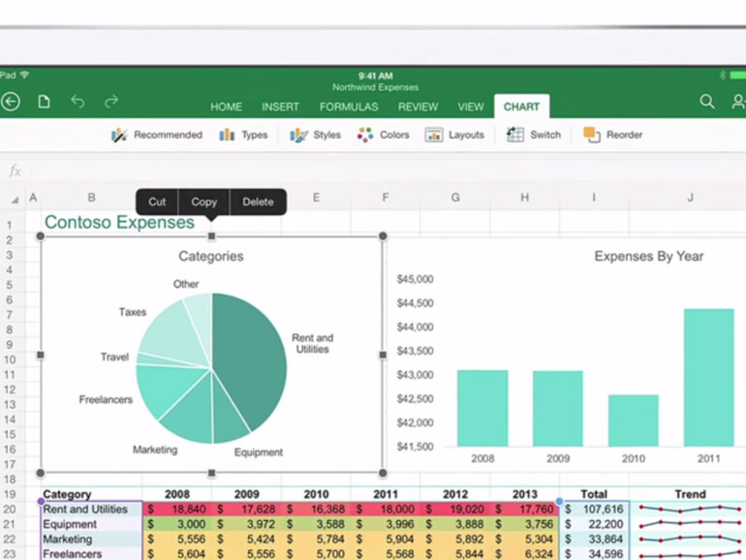The image size is (746, 560).
Task: Open search with the magnifier icon
Action: [x=707, y=101]
